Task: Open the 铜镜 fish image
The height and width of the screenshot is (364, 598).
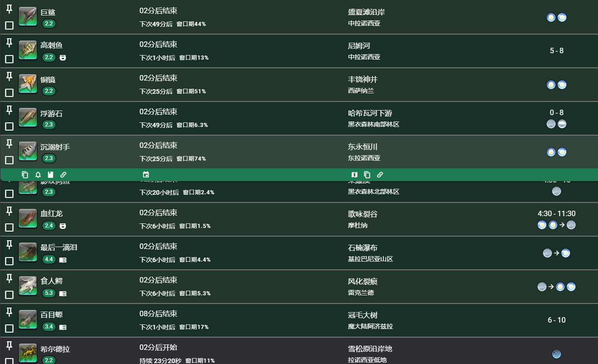Action: 28,84
